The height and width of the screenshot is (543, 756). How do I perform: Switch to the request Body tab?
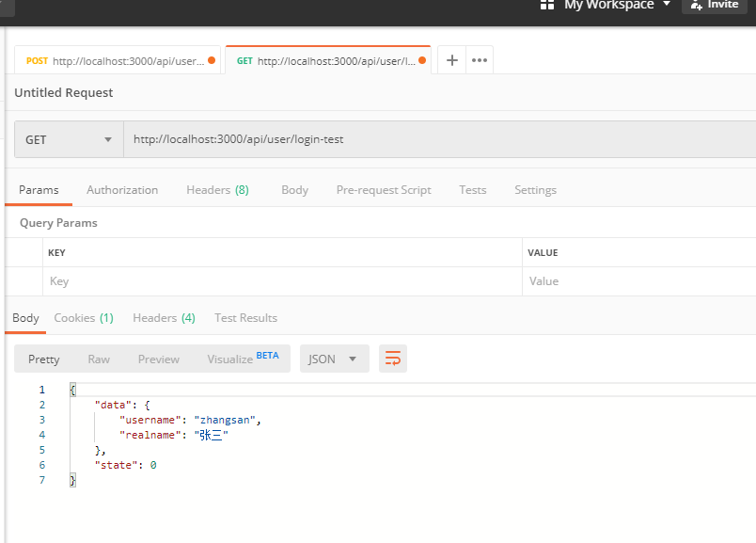(x=294, y=190)
